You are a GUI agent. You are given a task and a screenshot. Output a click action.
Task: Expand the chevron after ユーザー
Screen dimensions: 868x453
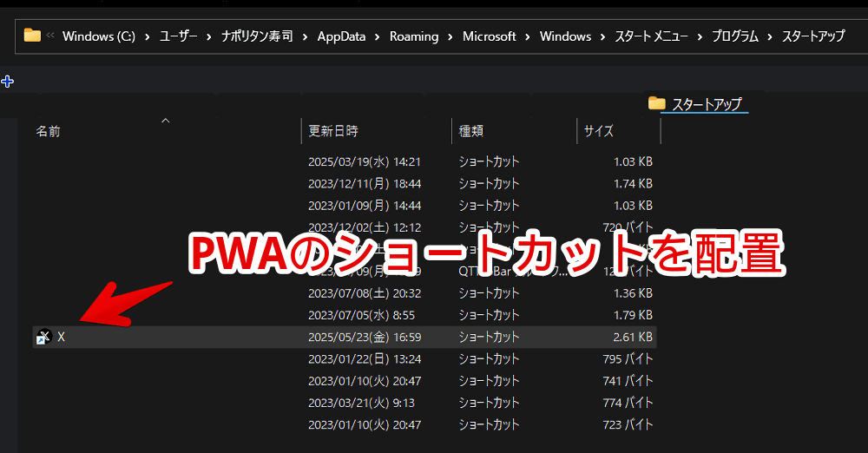[208, 37]
